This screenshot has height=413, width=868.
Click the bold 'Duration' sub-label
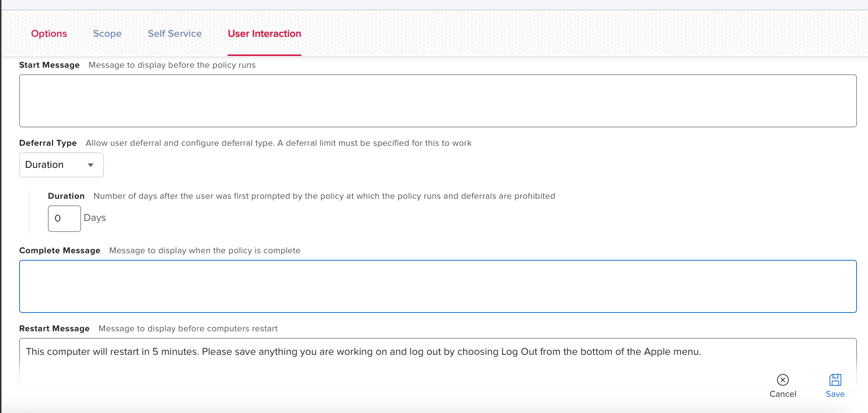point(66,196)
